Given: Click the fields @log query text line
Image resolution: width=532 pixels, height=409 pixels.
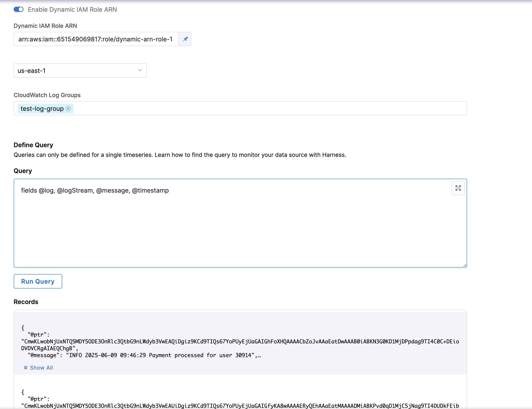Looking at the screenshot, I should [x=95, y=190].
